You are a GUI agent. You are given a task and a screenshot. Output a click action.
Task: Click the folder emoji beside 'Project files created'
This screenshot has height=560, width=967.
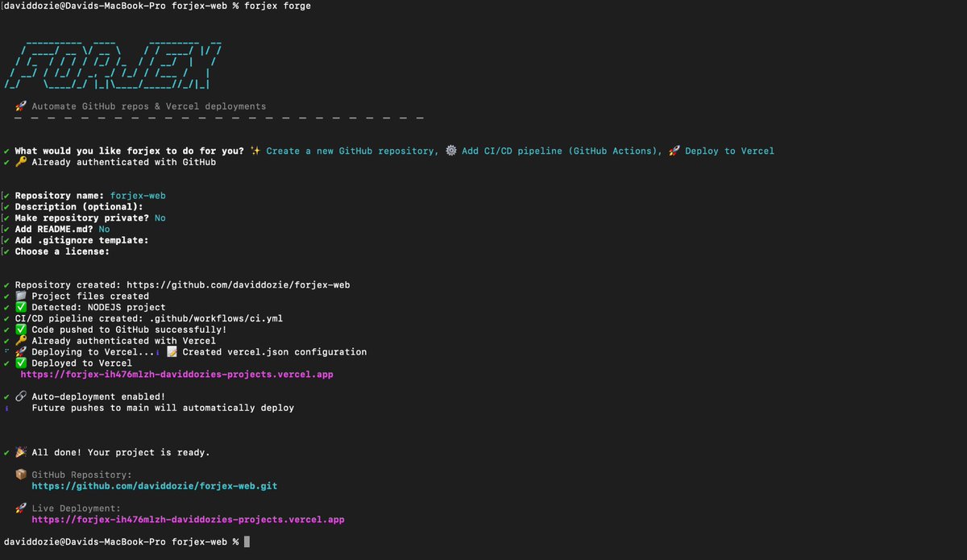point(20,296)
